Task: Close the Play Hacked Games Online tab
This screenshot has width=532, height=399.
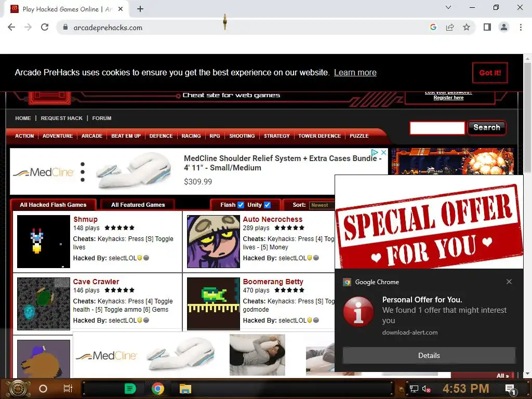Action: (x=121, y=9)
